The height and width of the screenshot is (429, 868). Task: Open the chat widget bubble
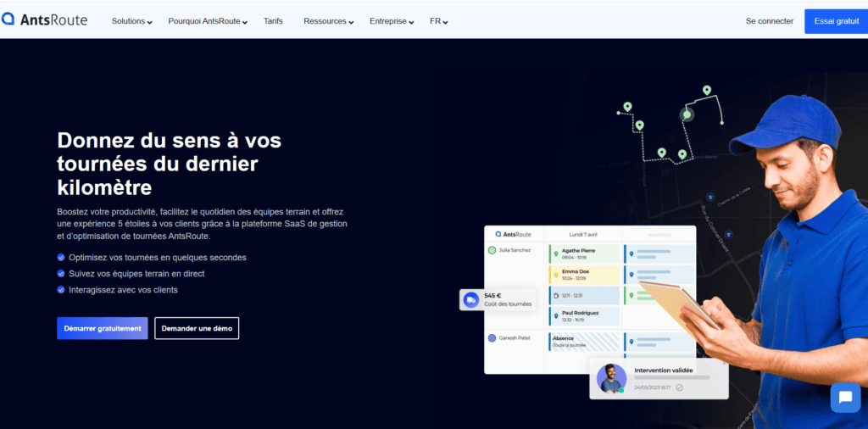point(845,398)
